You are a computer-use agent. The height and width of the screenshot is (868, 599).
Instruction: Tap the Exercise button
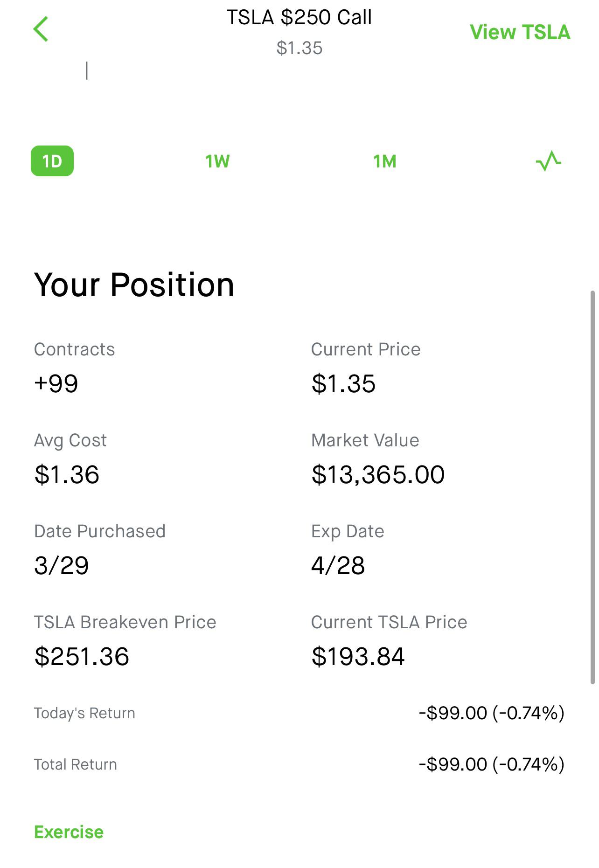point(69,832)
